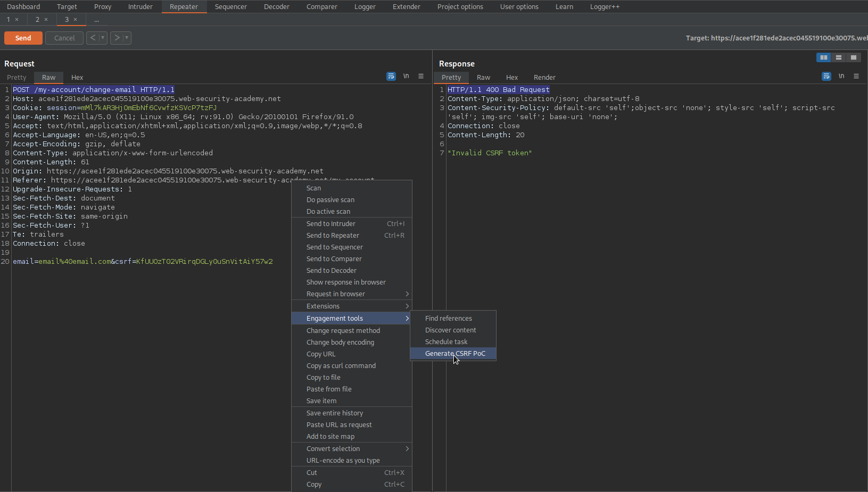This screenshot has width=868, height=492.
Task: Choose Find references from submenu
Action: [453, 319]
